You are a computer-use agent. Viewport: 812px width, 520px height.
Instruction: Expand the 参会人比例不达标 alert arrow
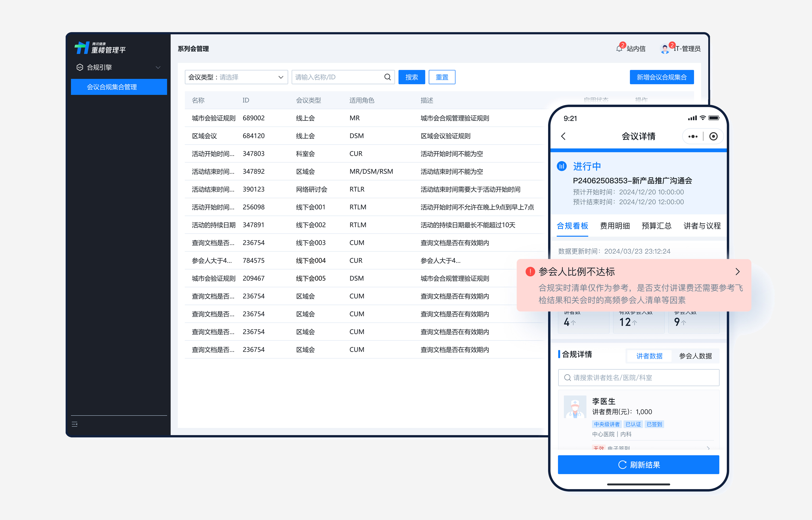pyautogui.click(x=737, y=272)
